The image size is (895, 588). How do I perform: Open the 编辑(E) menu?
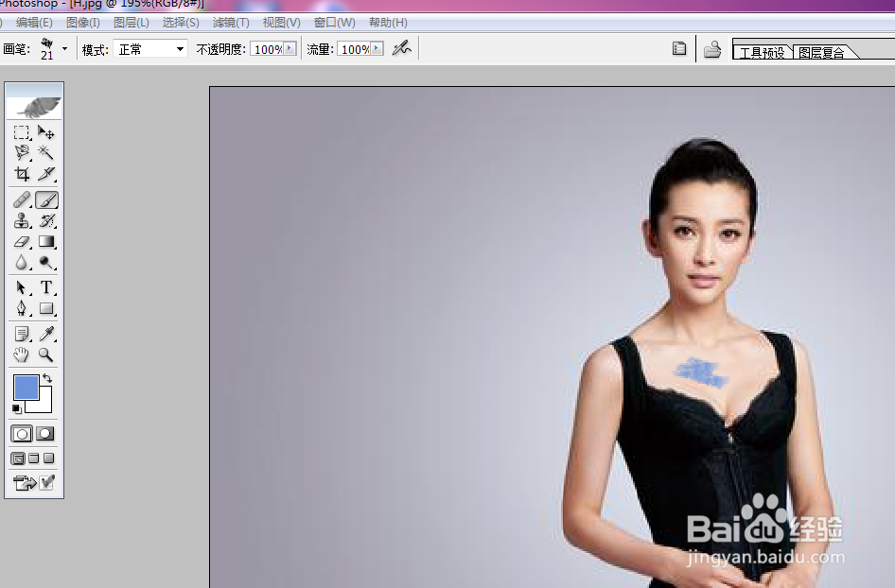tap(34, 23)
